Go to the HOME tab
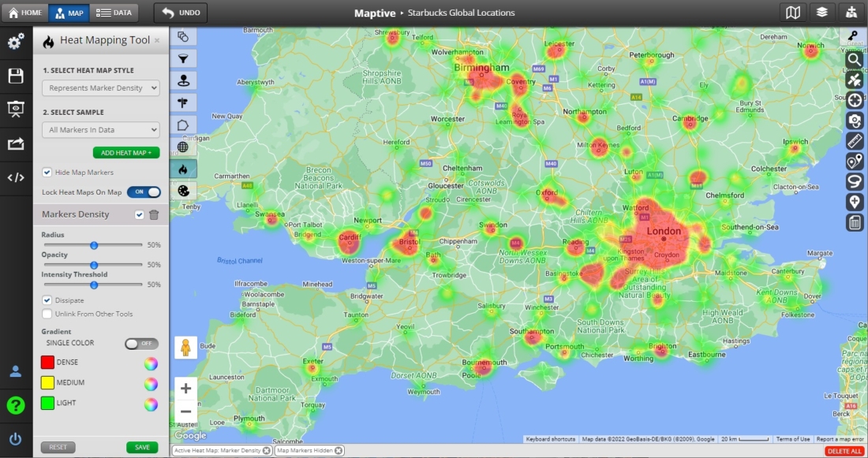This screenshot has height=458, width=868. pos(24,12)
